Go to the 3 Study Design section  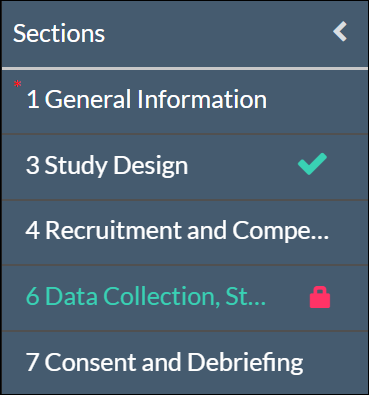(x=185, y=167)
